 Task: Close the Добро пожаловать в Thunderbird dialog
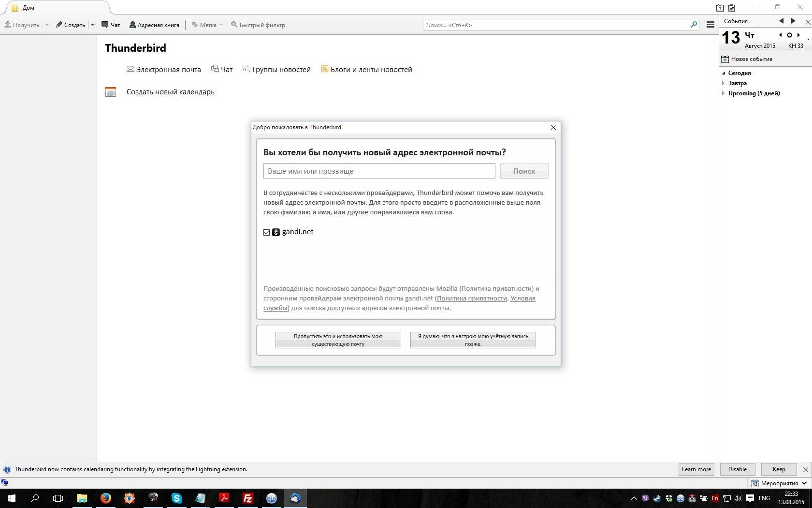(553, 127)
